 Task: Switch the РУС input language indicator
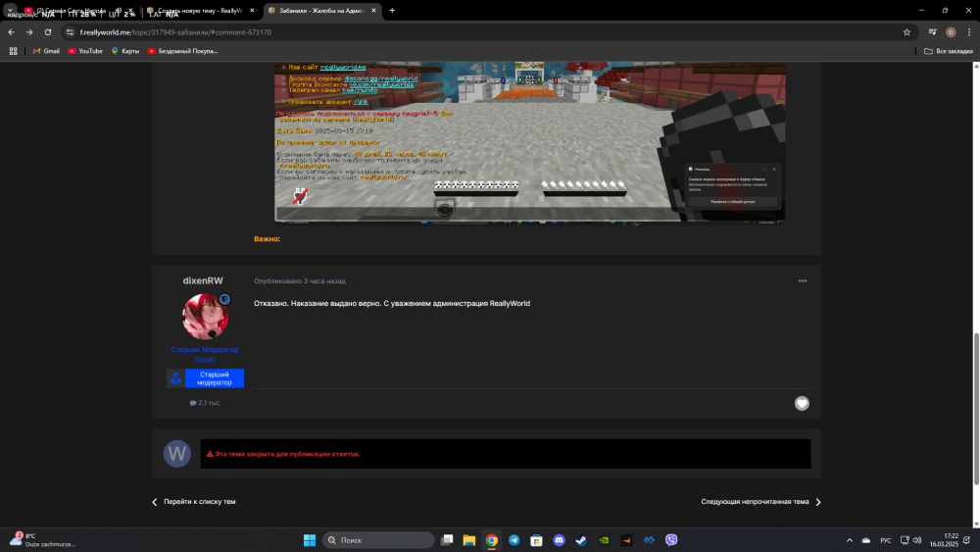tap(886, 540)
